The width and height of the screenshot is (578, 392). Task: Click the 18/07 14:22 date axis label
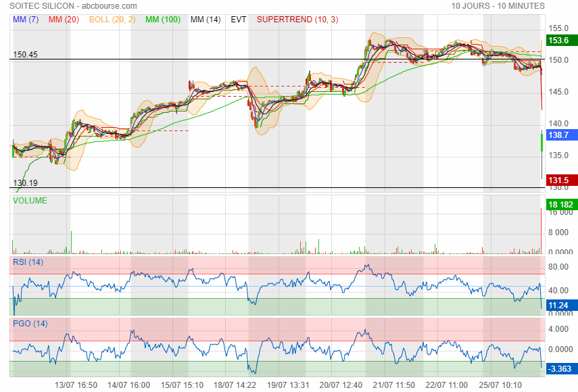click(x=235, y=385)
